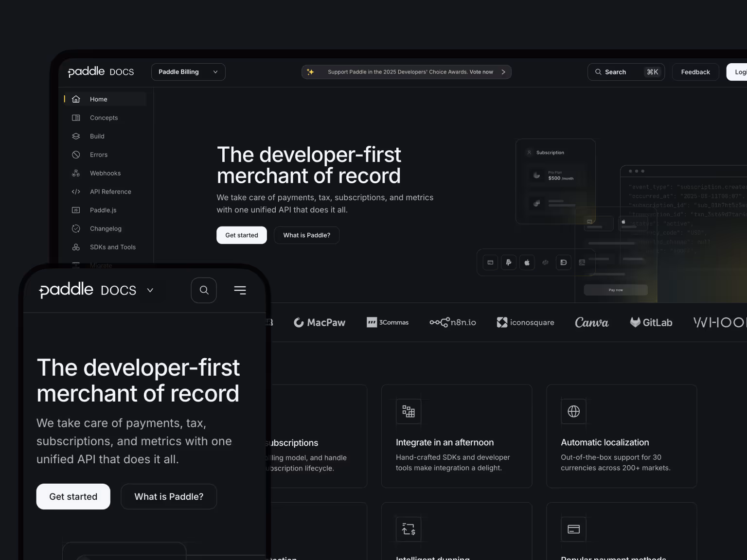Click the currency exchange icon on Intelligent dunning card
The image size is (747, 560).
point(409,529)
